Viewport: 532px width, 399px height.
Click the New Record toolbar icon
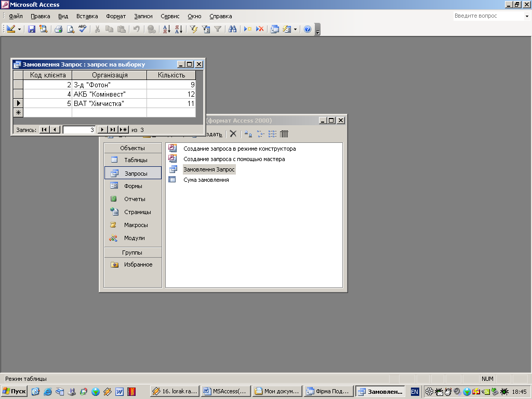coord(248,29)
